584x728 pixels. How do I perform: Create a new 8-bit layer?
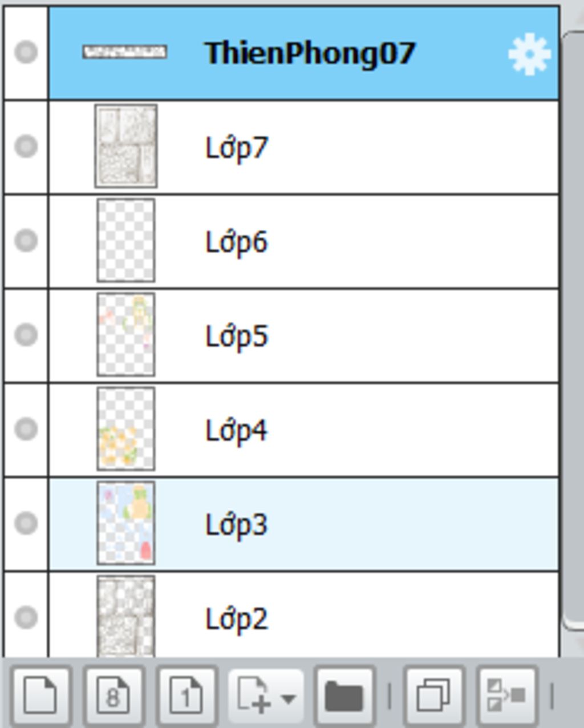pos(113,695)
